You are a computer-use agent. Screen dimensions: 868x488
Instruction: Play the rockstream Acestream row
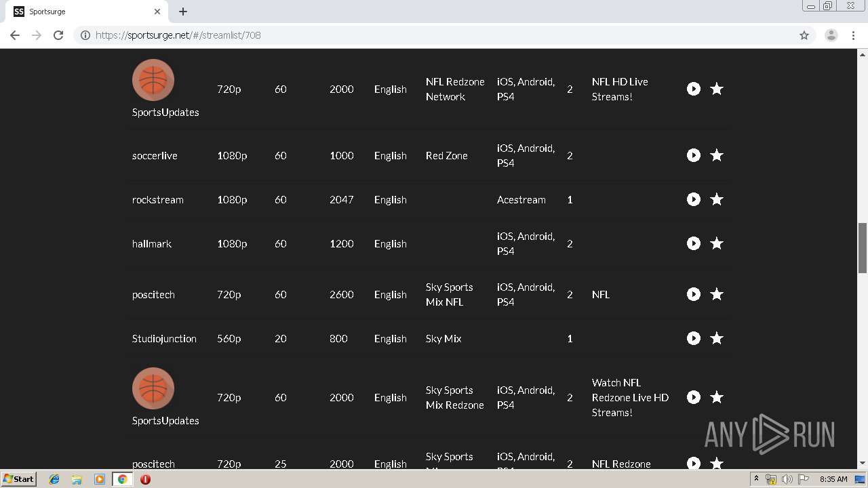tap(693, 199)
